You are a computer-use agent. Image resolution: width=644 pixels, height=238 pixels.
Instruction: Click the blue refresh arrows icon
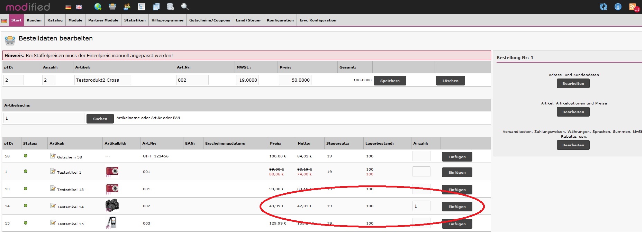pyautogui.click(x=604, y=7)
